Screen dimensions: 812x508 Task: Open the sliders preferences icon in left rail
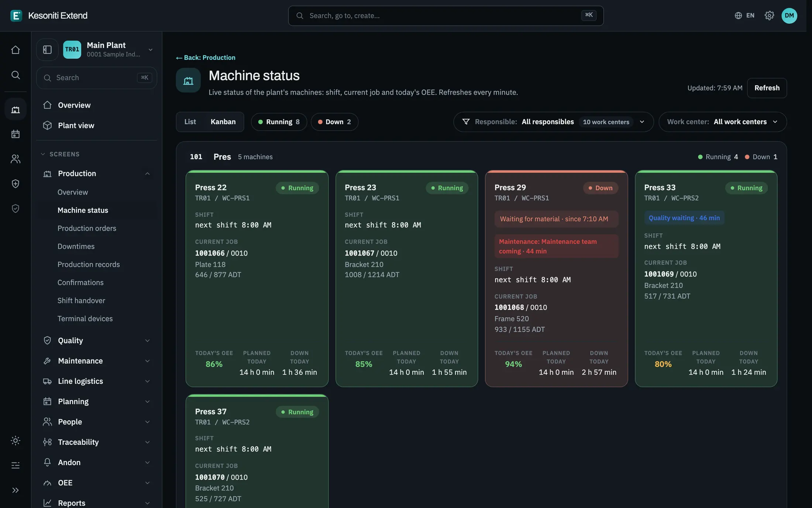15,465
